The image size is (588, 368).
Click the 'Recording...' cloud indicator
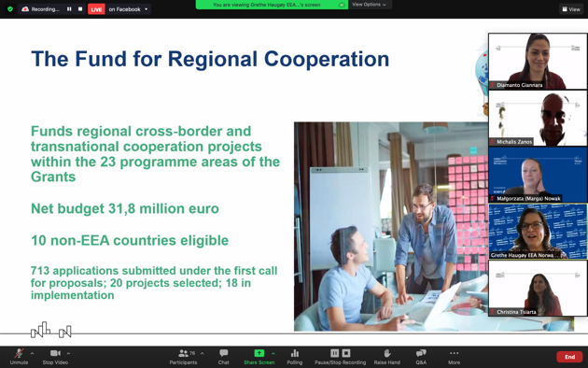point(41,9)
